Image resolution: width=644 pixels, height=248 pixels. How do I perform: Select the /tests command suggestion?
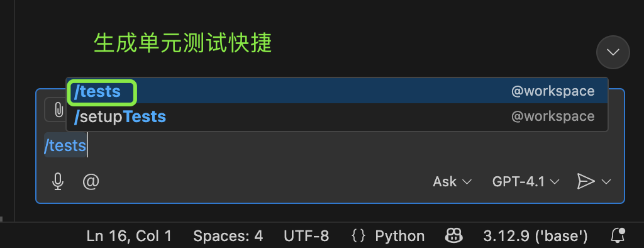point(337,91)
